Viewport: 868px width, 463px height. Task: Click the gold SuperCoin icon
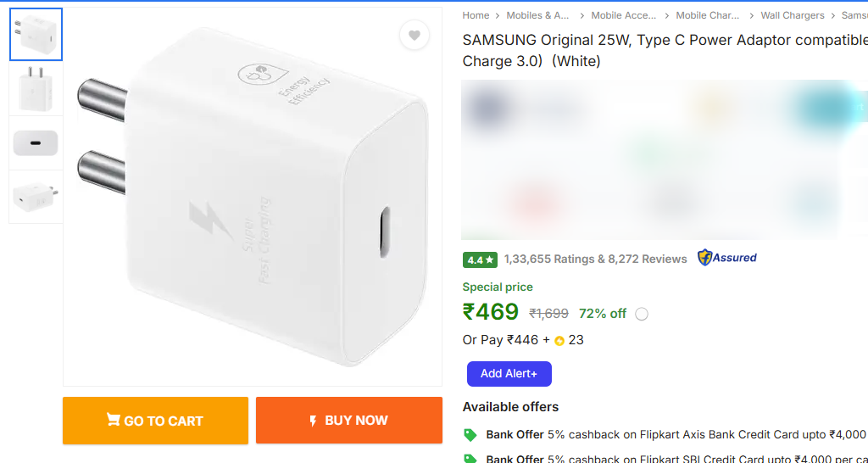pos(559,341)
